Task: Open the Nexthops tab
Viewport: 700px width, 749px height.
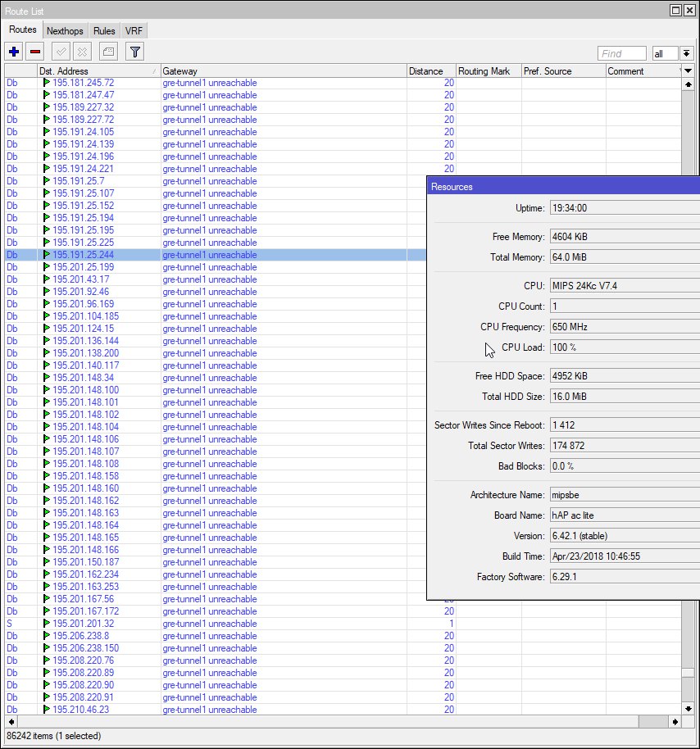Action: [65, 31]
